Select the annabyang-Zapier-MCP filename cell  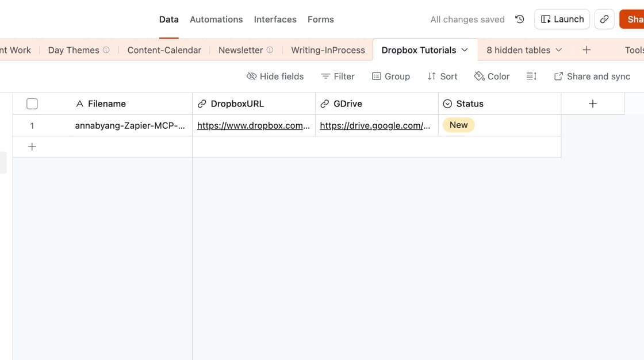130,126
